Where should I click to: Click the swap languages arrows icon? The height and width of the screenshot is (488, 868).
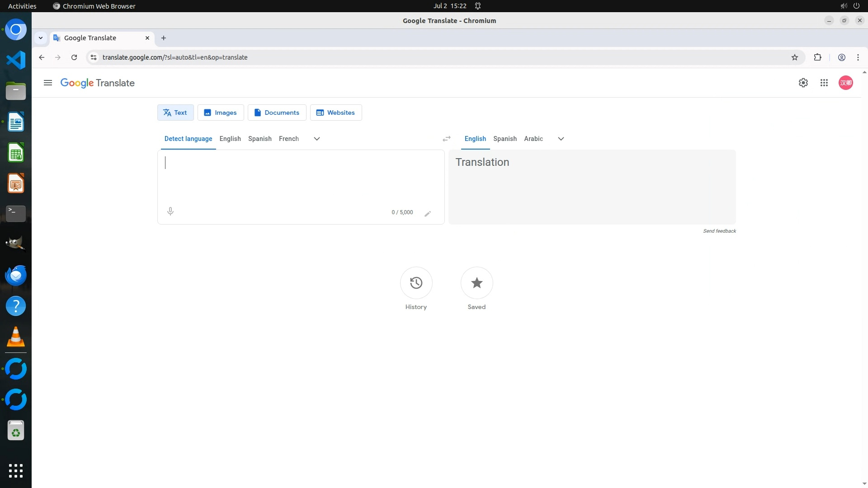(x=447, y=139)
